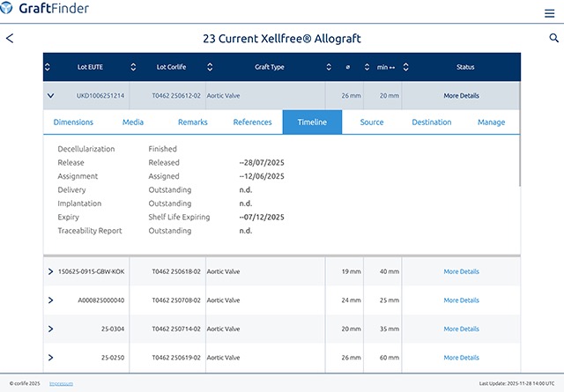Go to the Source tab
Screen dimensions: 564x392
click(x=372, y=122)
